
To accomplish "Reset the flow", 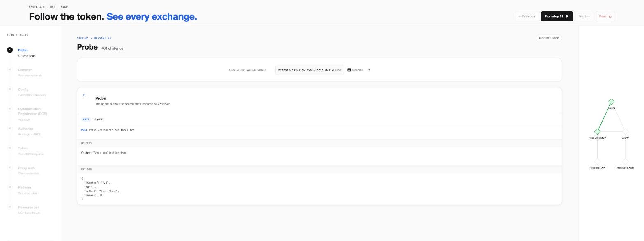I will click(x=605, y=16).
